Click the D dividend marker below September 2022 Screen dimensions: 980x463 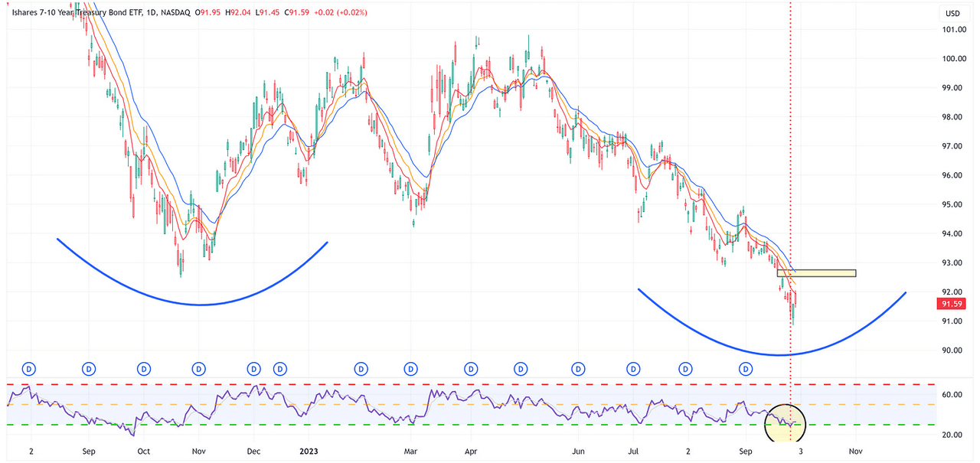(x=88, y=368)
